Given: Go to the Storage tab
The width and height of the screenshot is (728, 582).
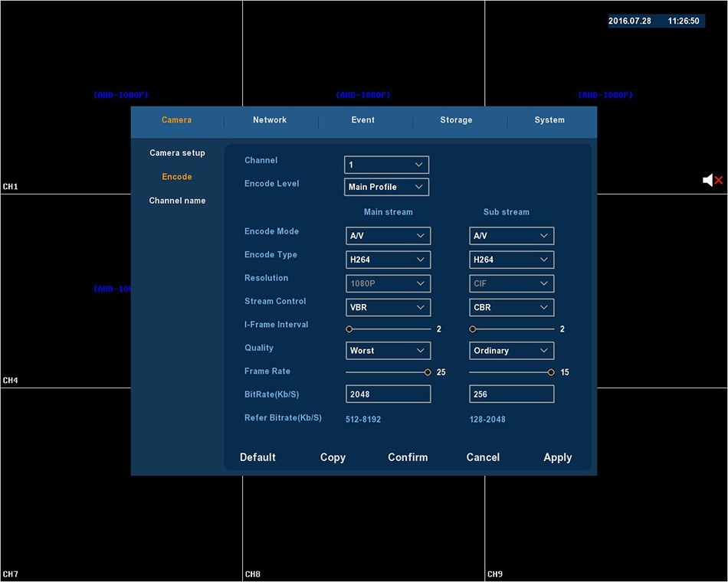Looking at the screenshot, I should (456, 120).
